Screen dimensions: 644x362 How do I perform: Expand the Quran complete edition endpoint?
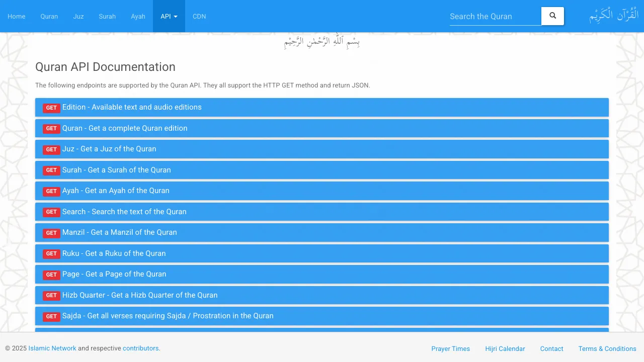[x=322, y=128]
